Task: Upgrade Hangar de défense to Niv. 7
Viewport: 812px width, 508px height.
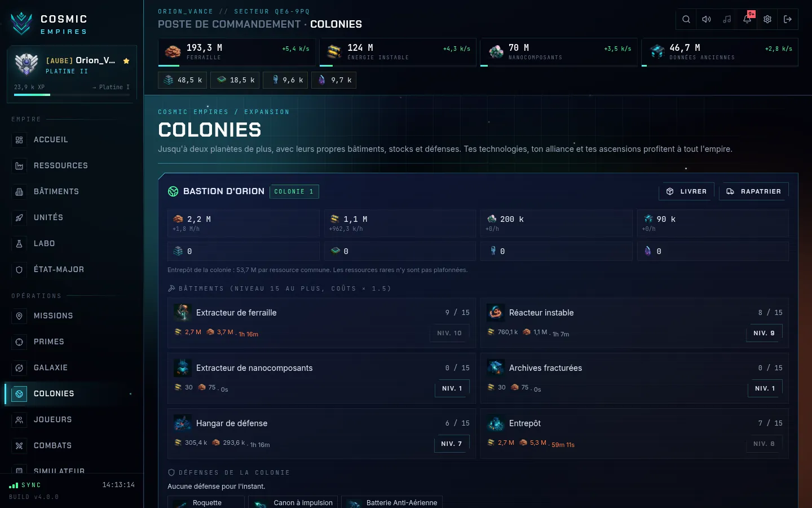Action: point(452,444)
